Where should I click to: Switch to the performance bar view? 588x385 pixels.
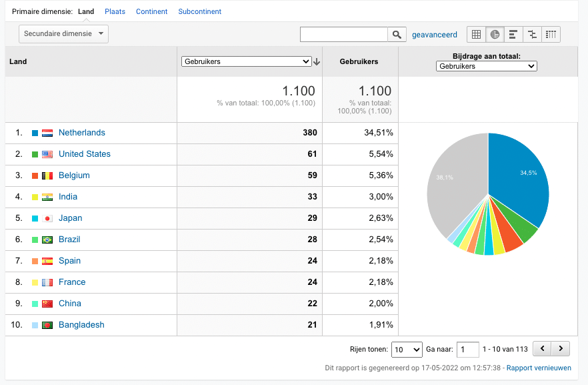513,35
